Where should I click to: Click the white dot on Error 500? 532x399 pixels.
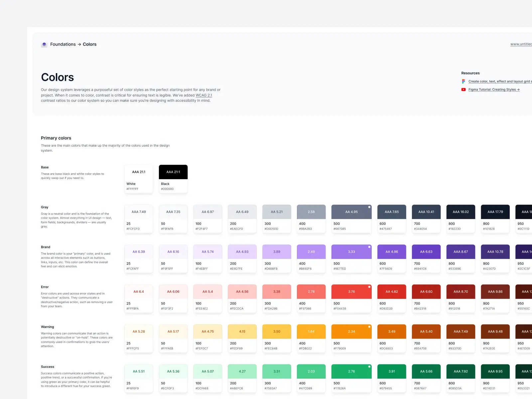pyautogui.click(x=369, y=287)
